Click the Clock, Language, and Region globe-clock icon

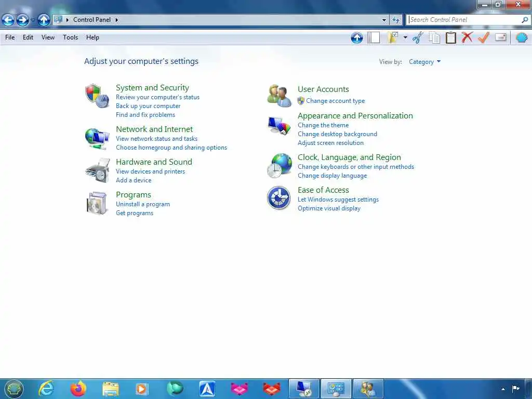[279, 166]
